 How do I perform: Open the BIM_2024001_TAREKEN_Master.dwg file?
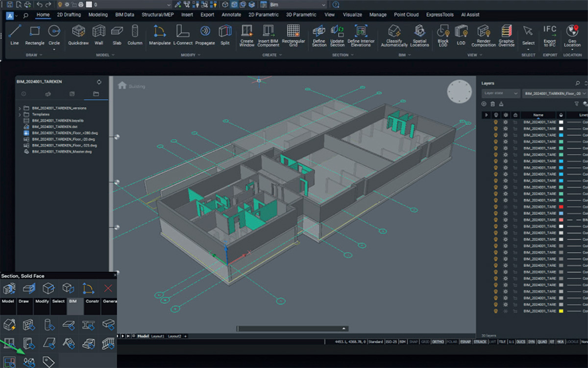(61, 152)
